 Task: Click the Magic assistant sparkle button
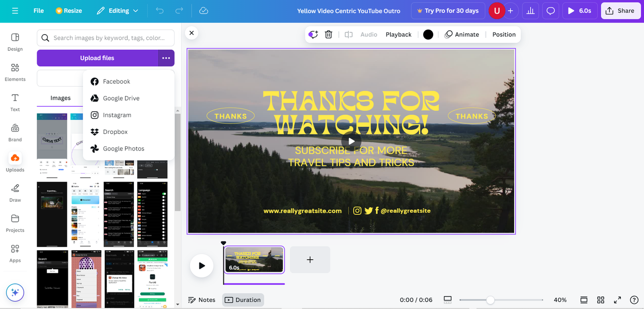tap(15, 292)
